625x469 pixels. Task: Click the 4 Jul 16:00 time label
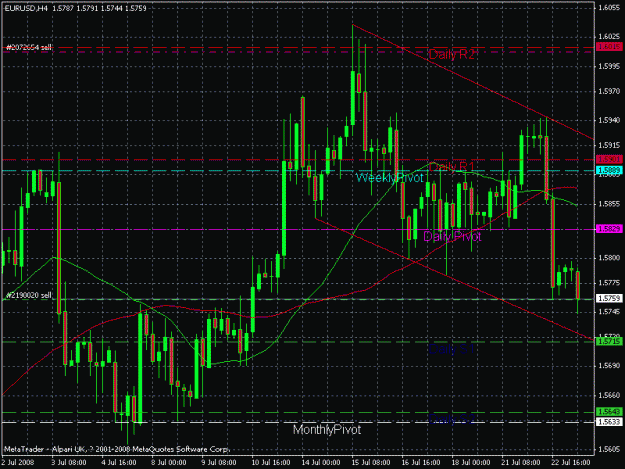pos(119,463)
